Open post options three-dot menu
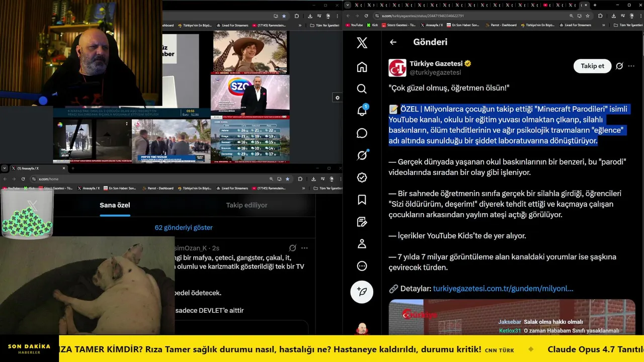Screen dimensions: 644x362 coord(631,66)
